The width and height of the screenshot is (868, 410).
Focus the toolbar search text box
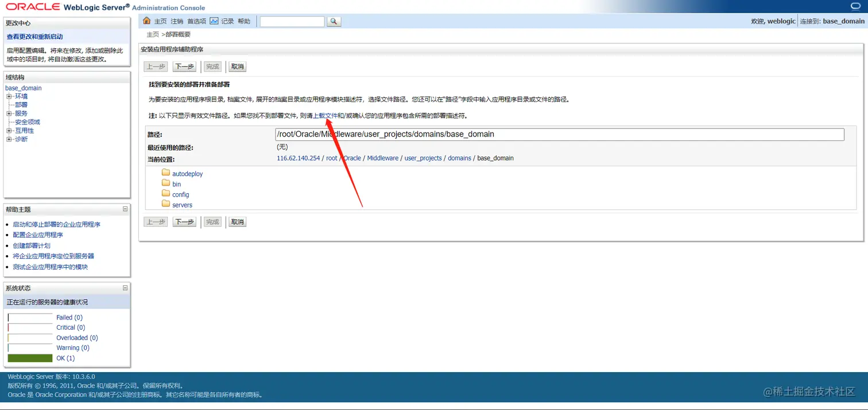(292, 21)
